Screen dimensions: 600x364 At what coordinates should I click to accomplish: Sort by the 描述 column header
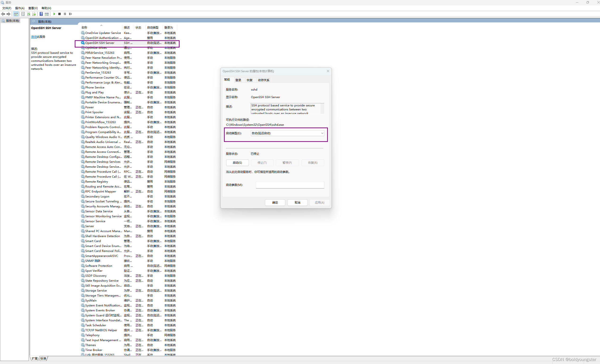(128, 28)
